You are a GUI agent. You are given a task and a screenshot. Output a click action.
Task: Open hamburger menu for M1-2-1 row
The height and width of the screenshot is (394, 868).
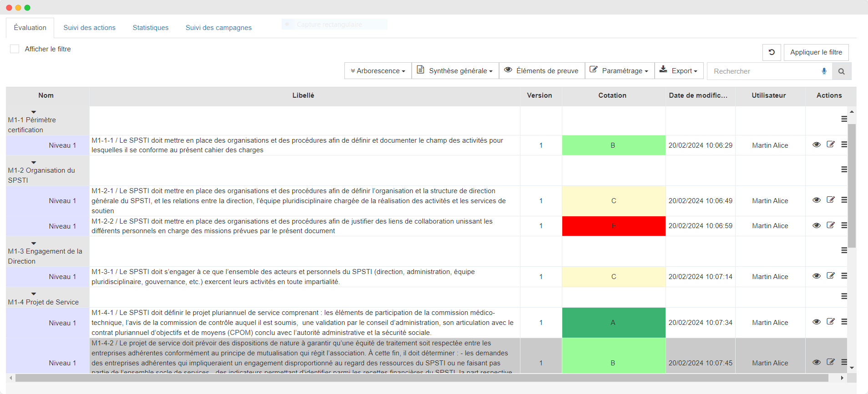(x=844, y=200)
